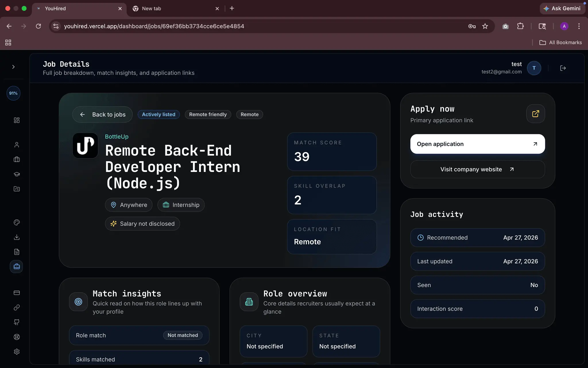
Task: Click the Recommended date row
Action: pyautogui.click(x=477, y=238)
